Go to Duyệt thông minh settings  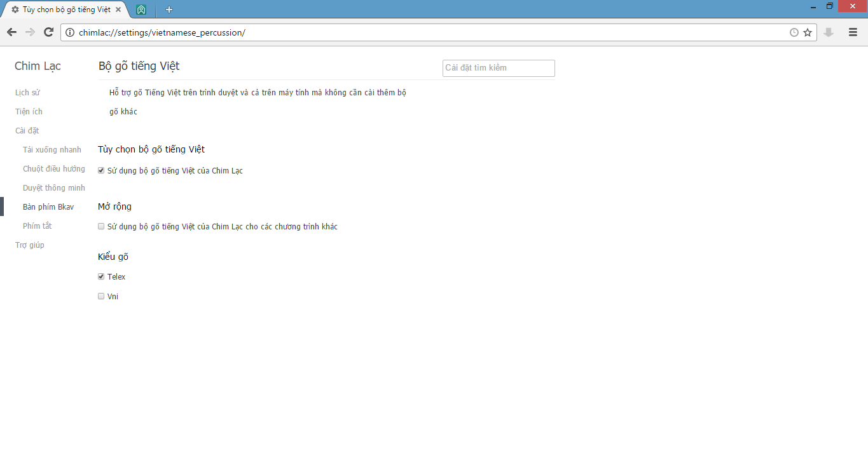pyautogui.click(x=54, y=188)
